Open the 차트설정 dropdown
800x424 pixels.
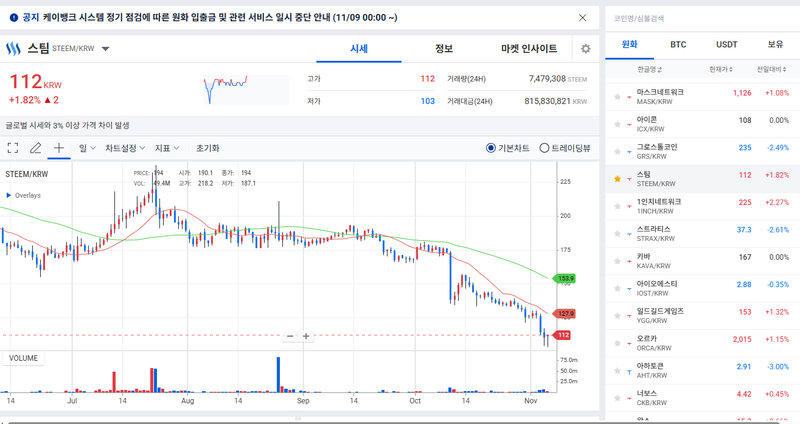[x=125, y=148]
